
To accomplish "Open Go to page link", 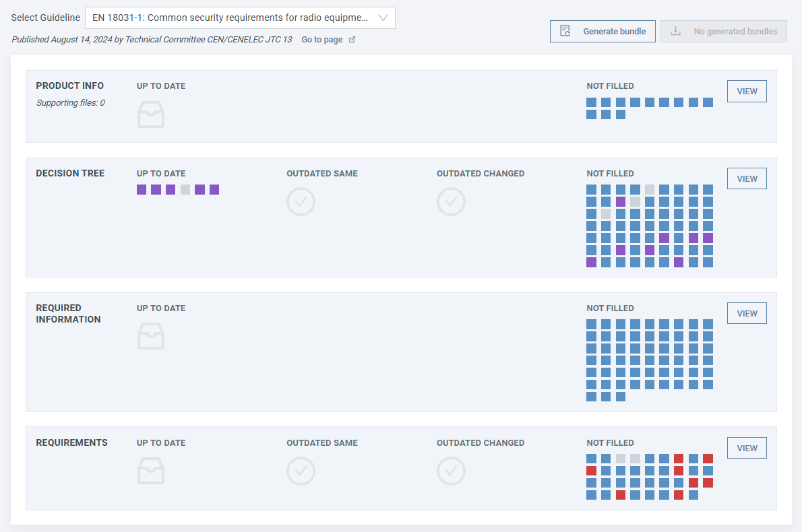I will tap(322, 40).
